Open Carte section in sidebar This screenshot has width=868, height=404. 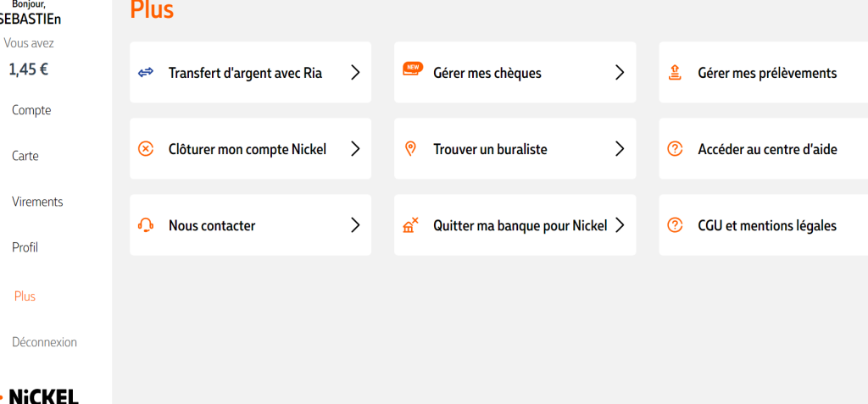25,156
